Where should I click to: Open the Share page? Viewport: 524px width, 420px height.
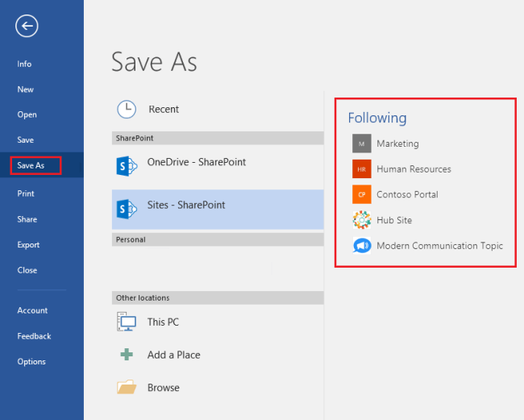(27, 219)
